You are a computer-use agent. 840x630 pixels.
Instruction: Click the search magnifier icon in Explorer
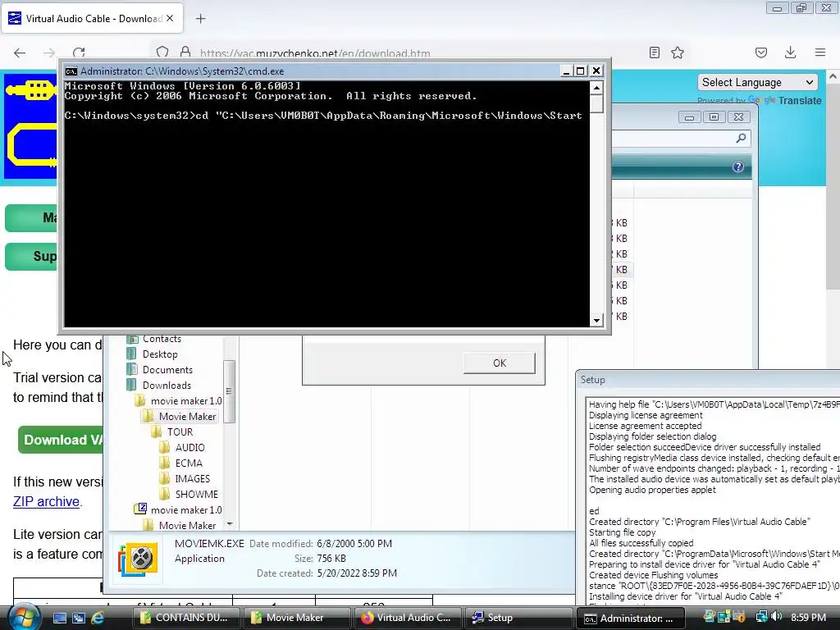click(741, 138)
